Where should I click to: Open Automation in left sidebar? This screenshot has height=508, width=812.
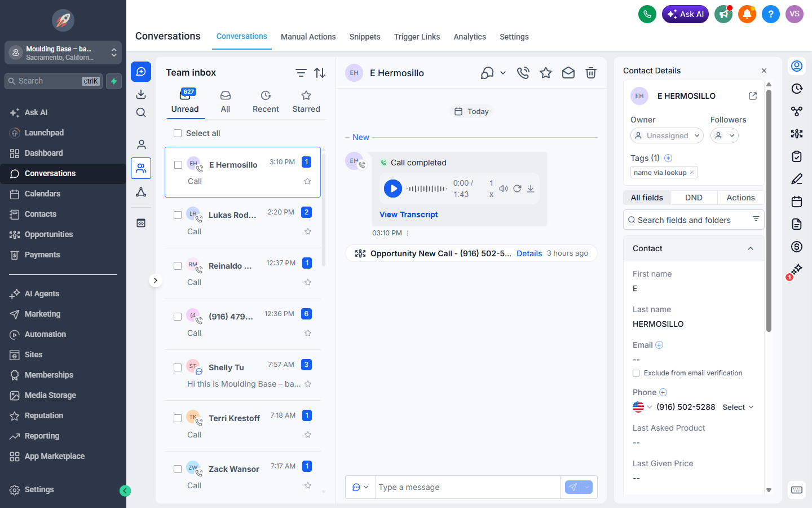pyautogui.click(x=63, y=334)
